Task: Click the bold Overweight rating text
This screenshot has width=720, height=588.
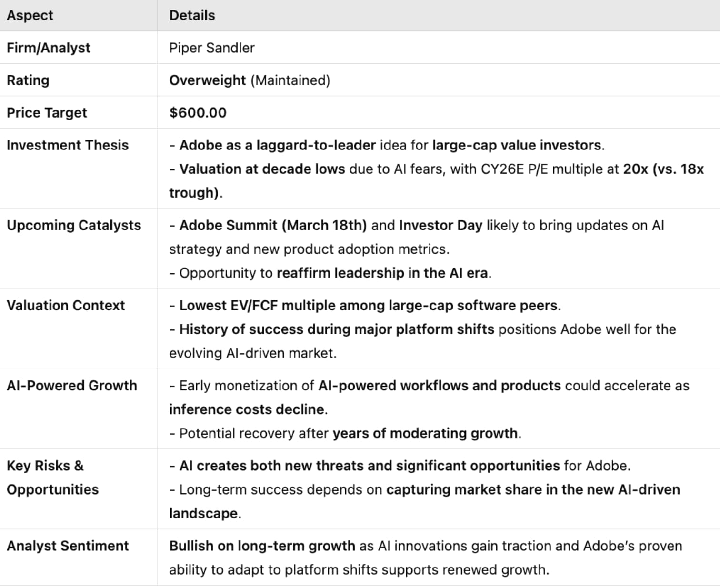Action: click(x=208, y=80)
